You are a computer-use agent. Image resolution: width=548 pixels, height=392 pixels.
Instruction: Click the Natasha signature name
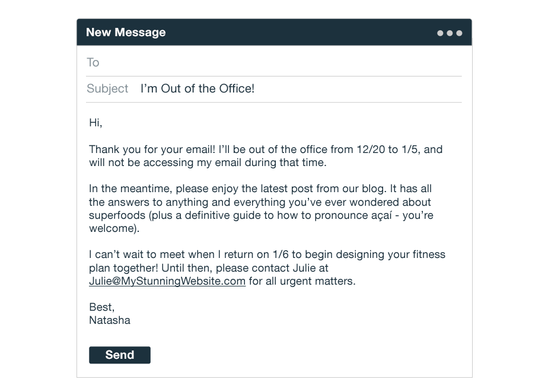[110, 320]
